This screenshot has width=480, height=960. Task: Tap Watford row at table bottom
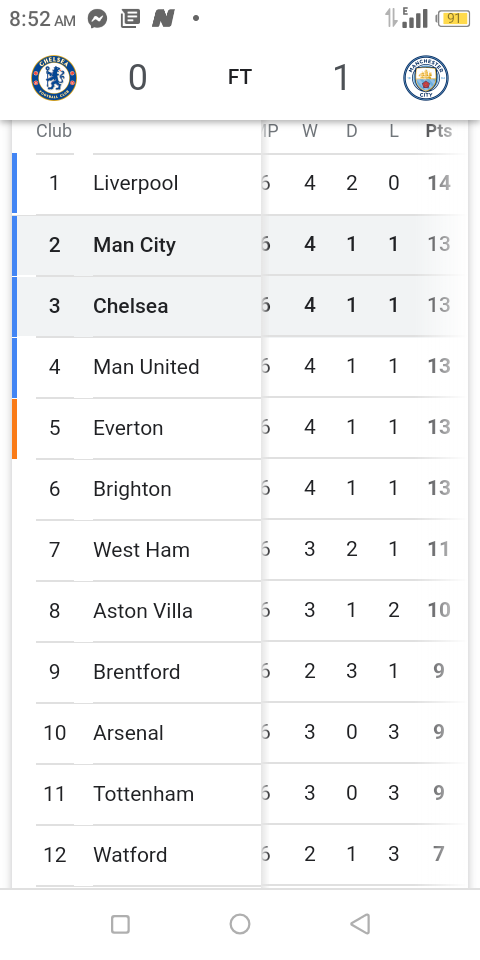point(240,855)
